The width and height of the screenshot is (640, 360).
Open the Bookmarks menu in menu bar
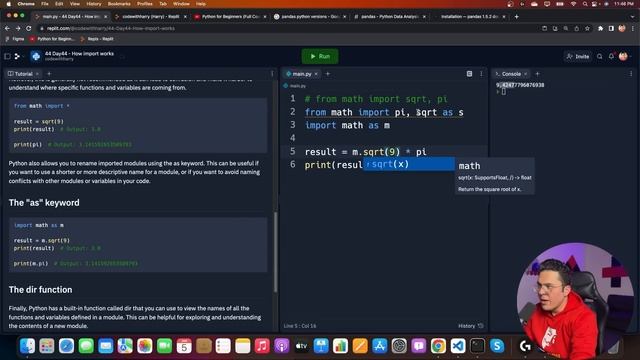[119, 4]
